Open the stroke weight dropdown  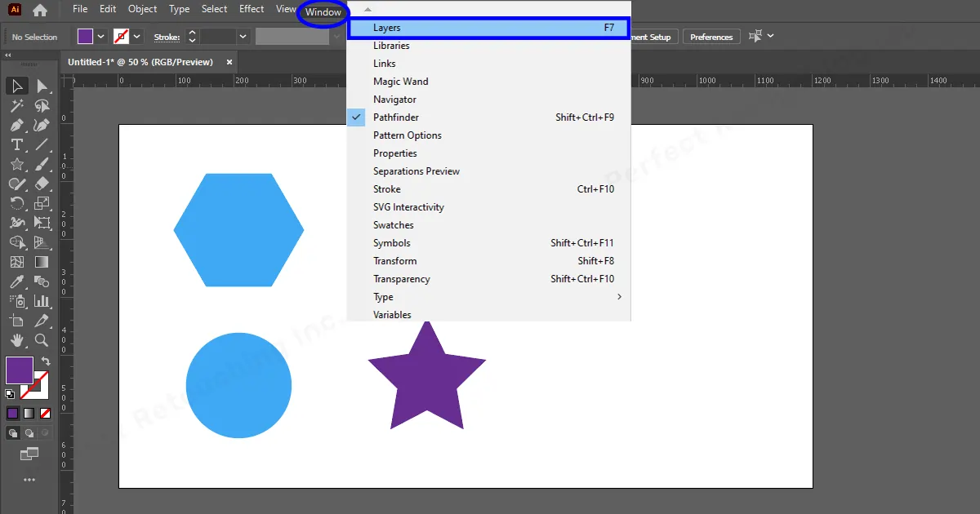[x=243, y=37]
